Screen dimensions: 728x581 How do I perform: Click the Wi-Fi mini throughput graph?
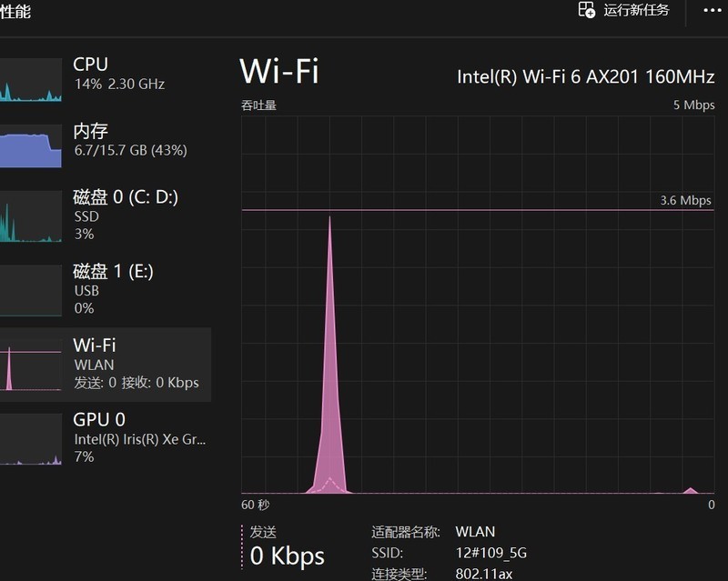pyautogui.click(x=30, y=368)
